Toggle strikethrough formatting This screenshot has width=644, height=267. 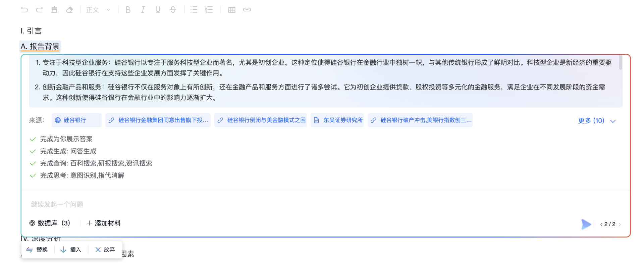click(x=173, y=10)
